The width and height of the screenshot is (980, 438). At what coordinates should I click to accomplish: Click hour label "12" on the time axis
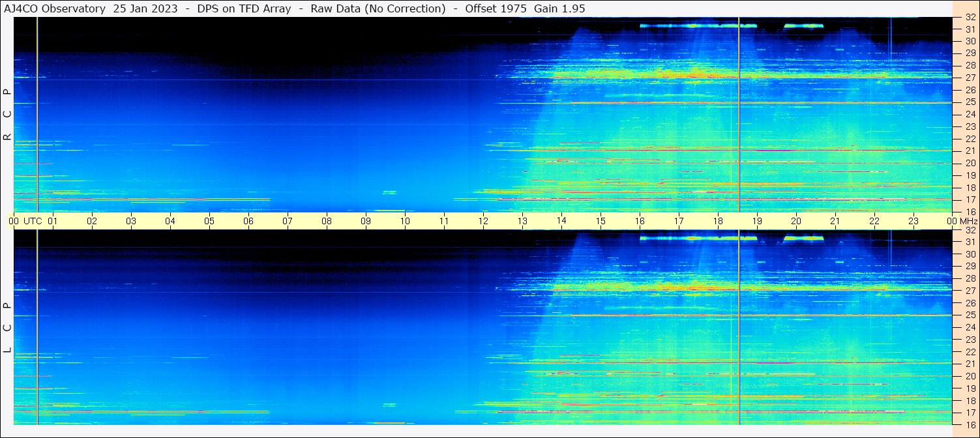483,221
